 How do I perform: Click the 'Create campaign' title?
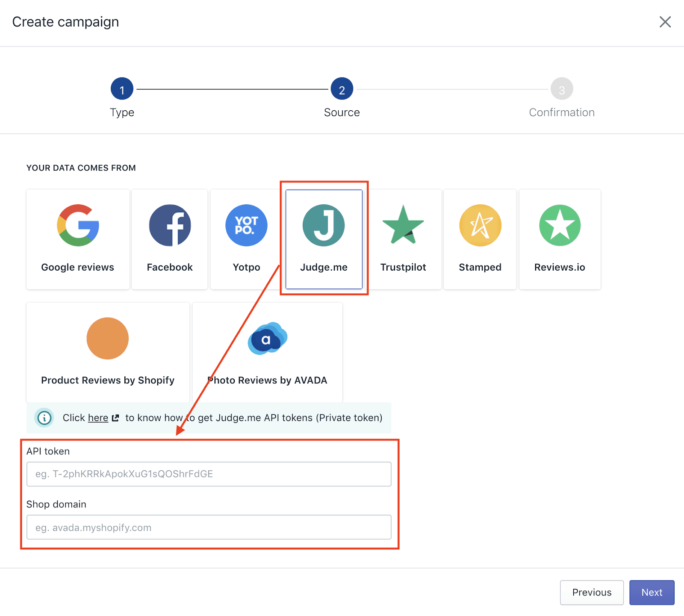pos(65,22)
